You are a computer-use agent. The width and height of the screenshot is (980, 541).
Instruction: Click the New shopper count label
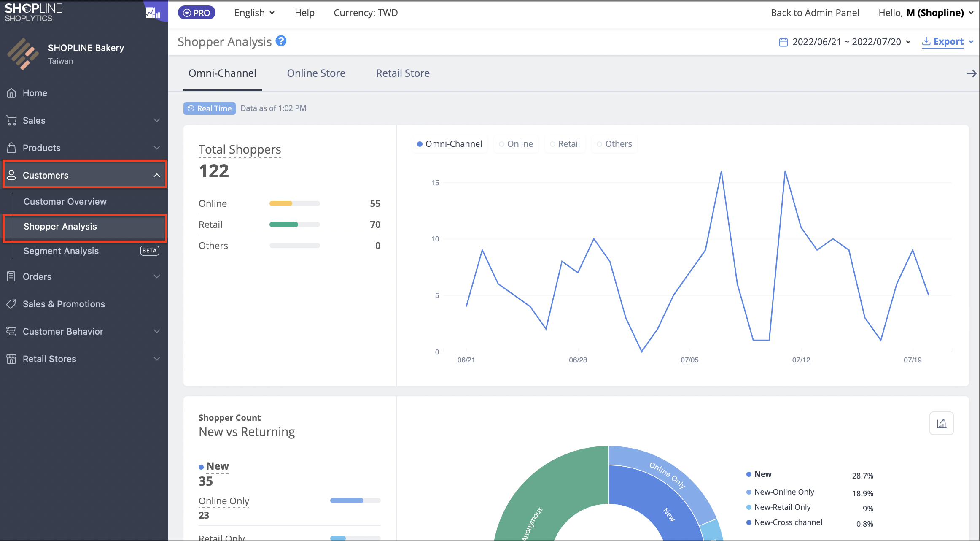tap(218, 466)
